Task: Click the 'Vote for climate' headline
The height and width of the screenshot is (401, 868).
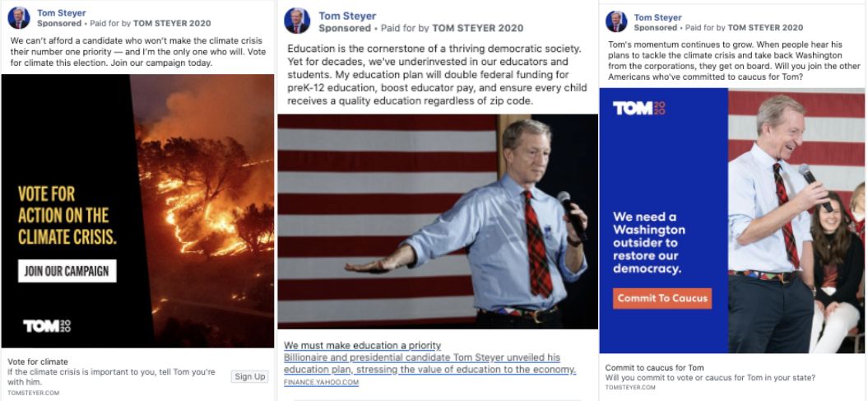Action: [x=38, y=361]
